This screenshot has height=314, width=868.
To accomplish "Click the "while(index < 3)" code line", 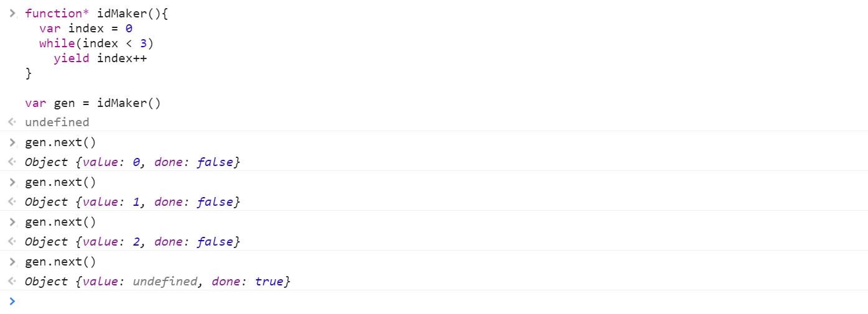I will 96,44.
